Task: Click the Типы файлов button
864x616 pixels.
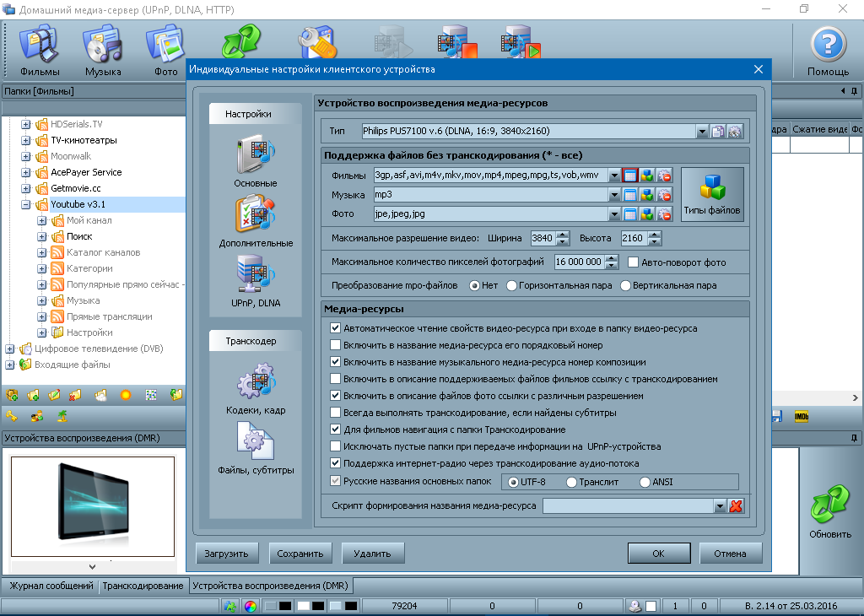Action: click(712, 192)
